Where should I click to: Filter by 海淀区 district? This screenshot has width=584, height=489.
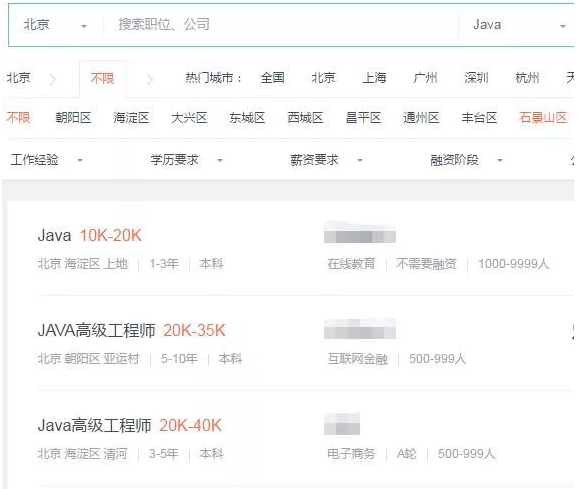click(x=131, y=117)
